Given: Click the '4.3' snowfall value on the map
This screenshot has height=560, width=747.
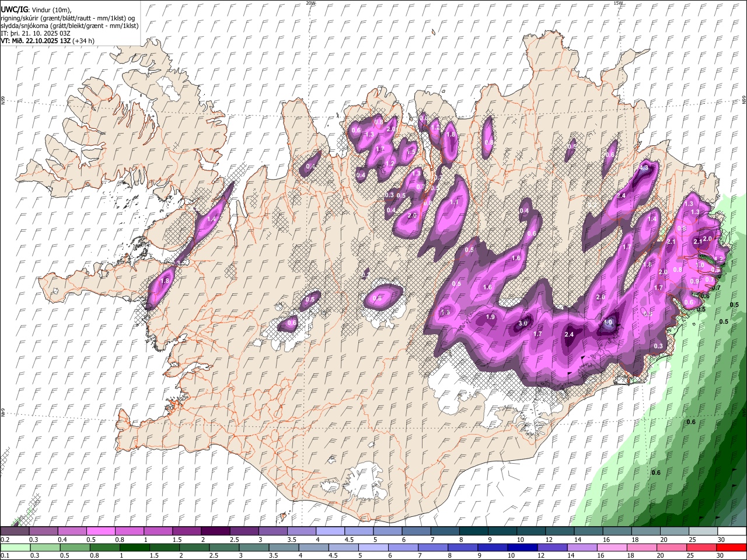Looking at the screenshot, I should (x=644, y=167).
